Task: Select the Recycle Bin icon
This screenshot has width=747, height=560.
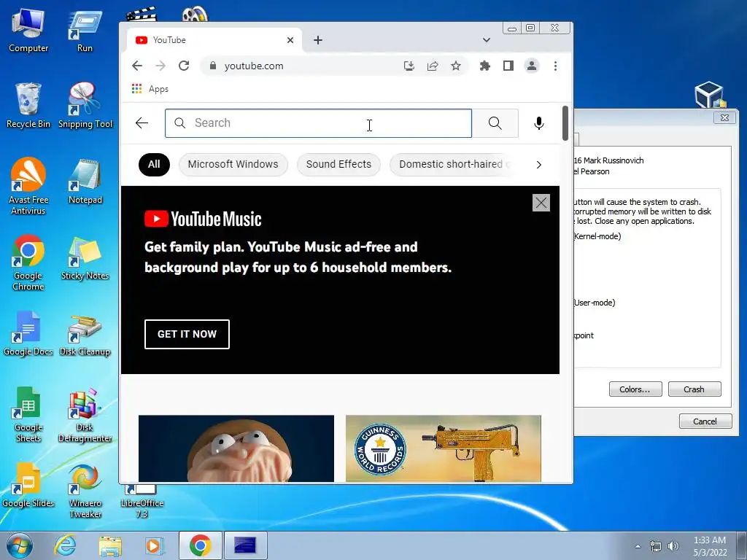Action: [28, 106]
